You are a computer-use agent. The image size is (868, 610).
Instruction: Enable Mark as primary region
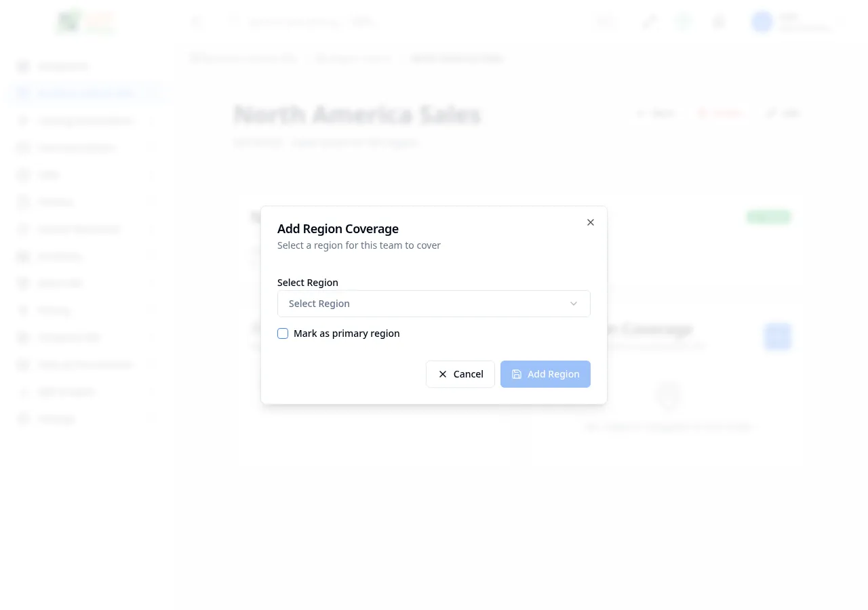click(283, 333)
